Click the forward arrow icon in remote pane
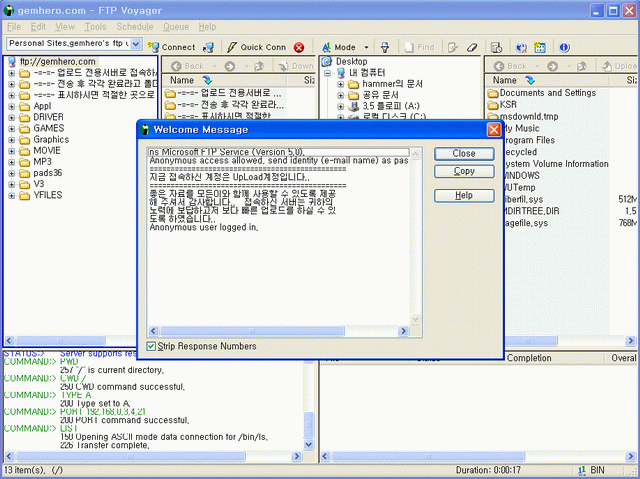The height and width of the screenshot is (479, 640). [230, 66]
